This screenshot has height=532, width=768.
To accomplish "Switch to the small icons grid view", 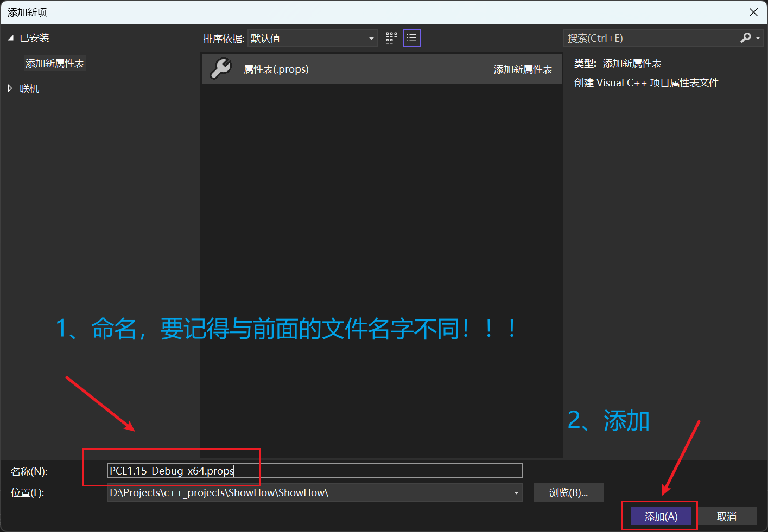I will (391, 38).
